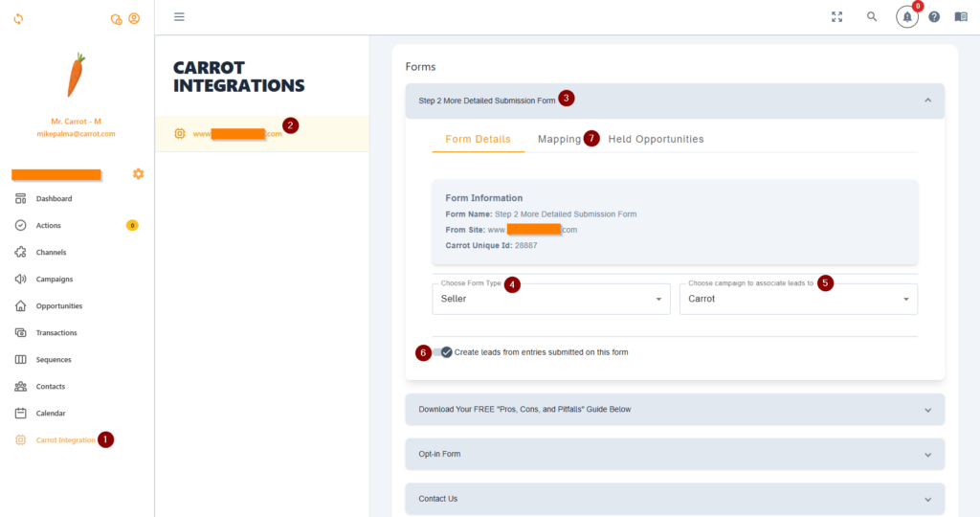
Task: Click the Campaigns megaphone icon
Action: point(21,279)
